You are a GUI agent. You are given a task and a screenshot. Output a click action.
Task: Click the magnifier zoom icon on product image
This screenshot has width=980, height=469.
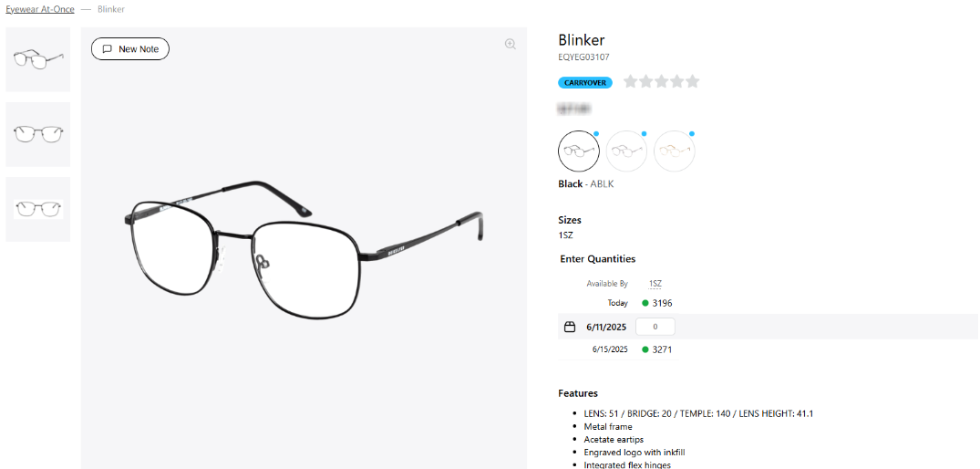[511, 44]
